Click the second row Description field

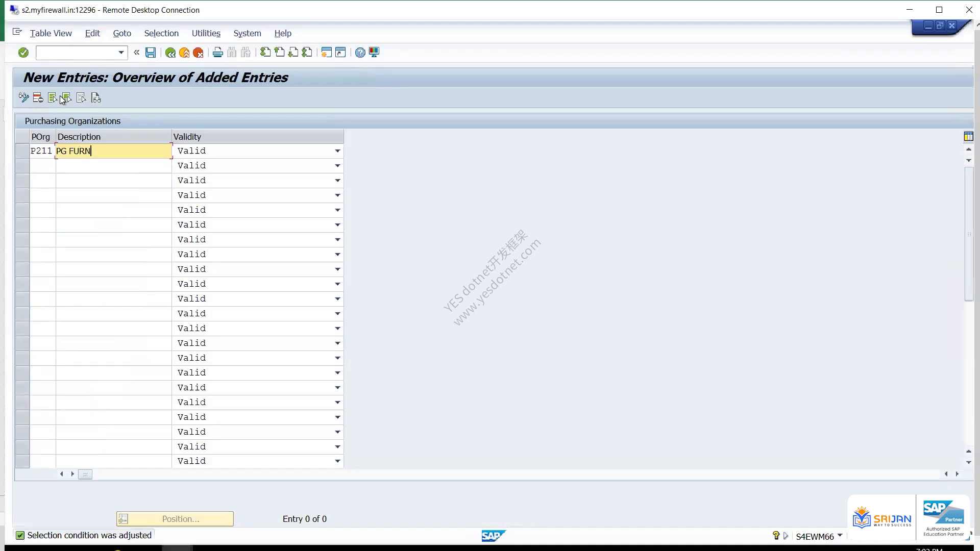click(x=114, y=166)
